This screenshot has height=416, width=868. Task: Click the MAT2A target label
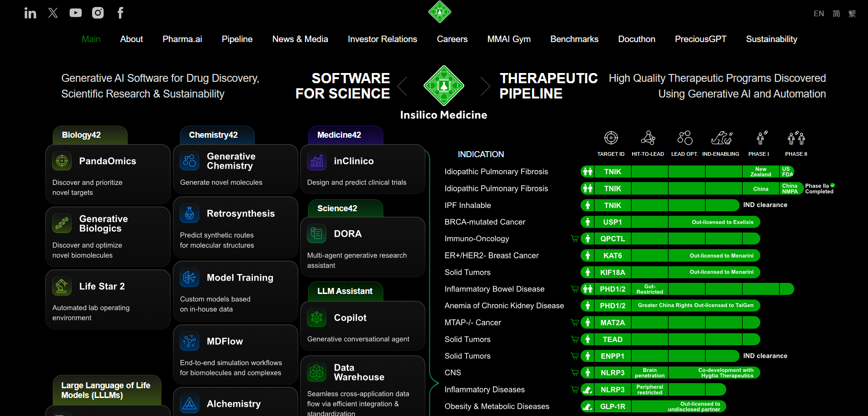(x=612, y=323)
